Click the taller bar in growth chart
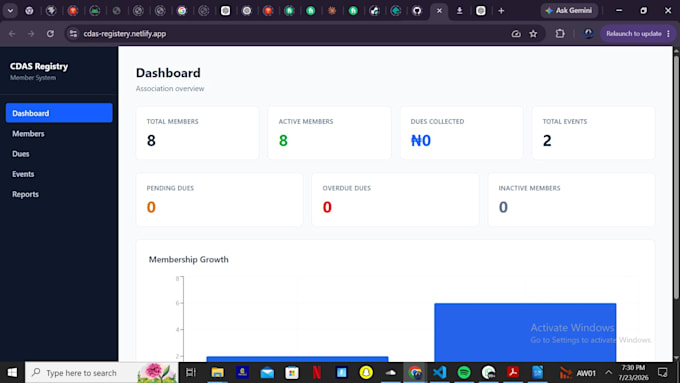Image resolution: width=680 pixels, height=383 pixels. [525, 332]
